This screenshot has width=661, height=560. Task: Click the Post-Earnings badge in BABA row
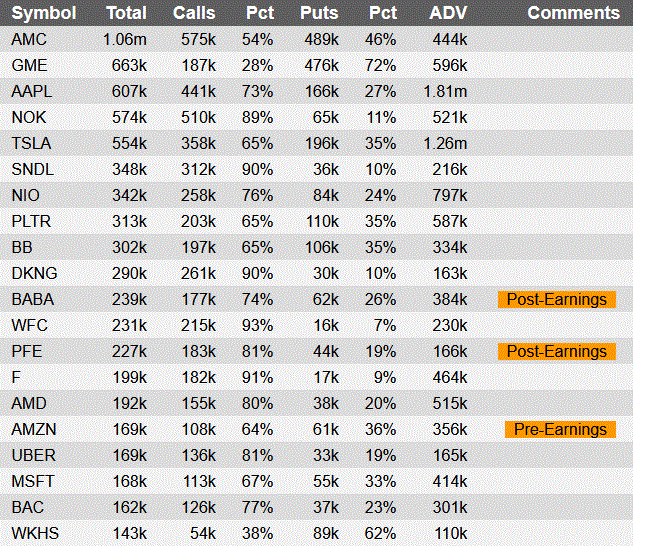pyautogui.click(x=557, y=299)
